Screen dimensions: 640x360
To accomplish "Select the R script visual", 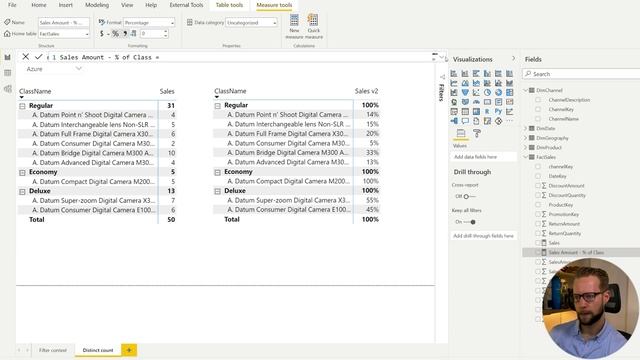I will (x=487, y=111).
